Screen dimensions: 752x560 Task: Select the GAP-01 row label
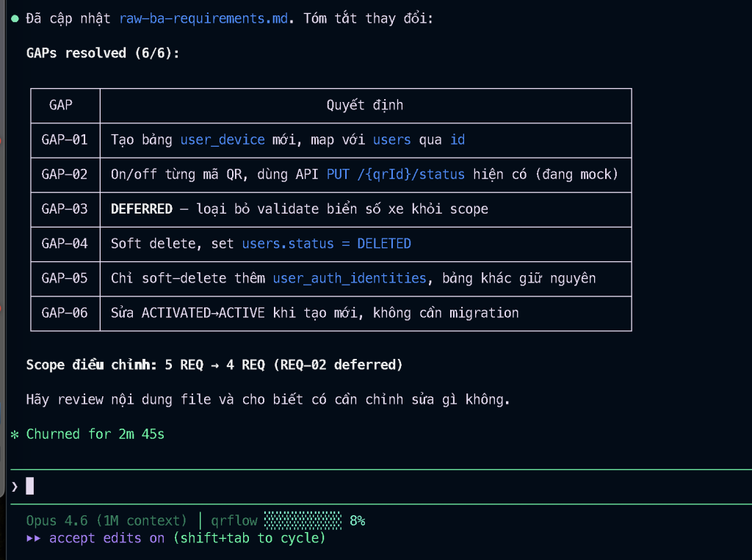click(x=65, y=139)
